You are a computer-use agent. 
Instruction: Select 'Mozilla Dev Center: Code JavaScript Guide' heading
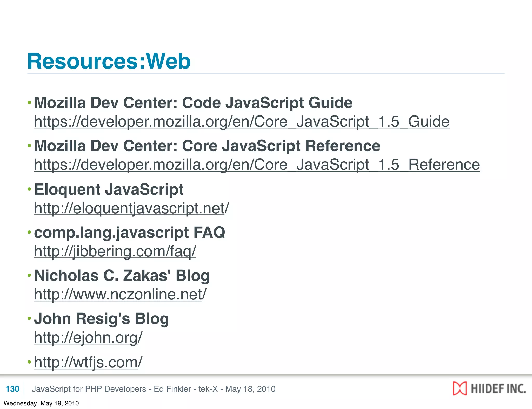[x=193, y=103]
